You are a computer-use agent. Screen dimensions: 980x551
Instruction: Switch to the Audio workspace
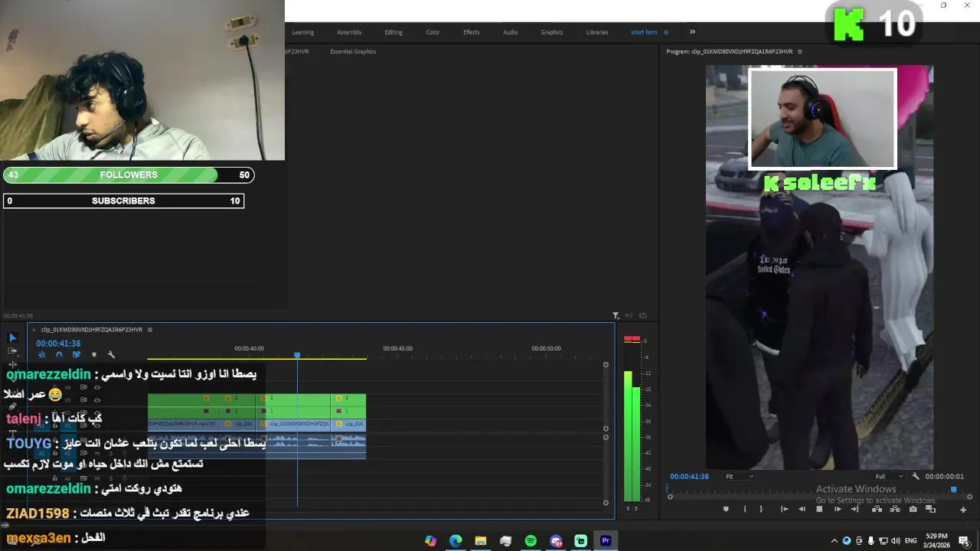point(510,32)
